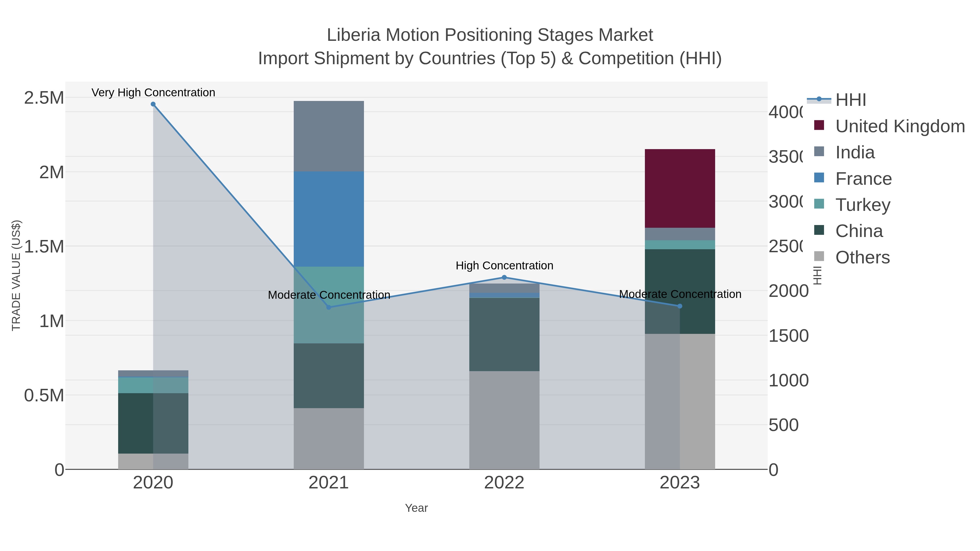Click the subtitle Import Shipment by Countries
Screen dimensions: 980x551
click(x=490, y=59)
